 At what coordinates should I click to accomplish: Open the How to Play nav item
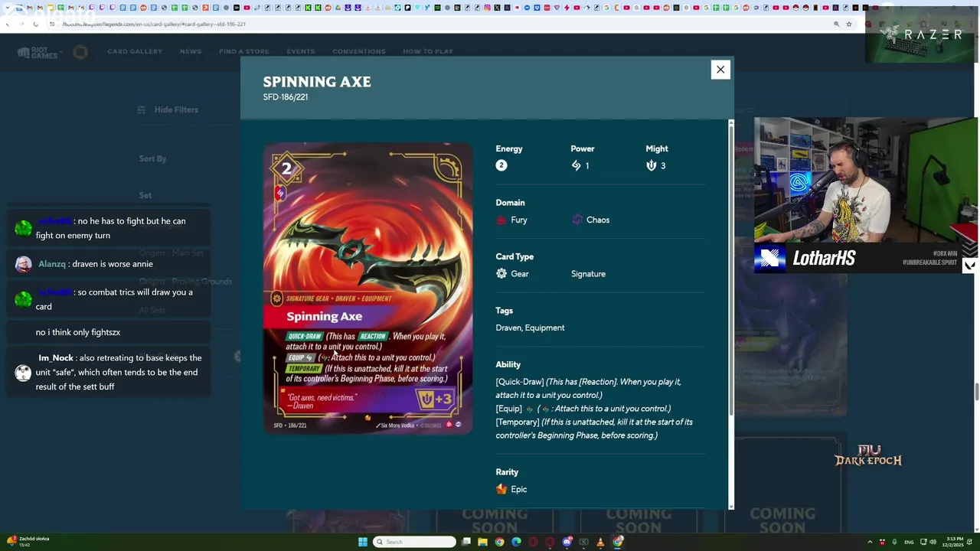tap(428, 51)
